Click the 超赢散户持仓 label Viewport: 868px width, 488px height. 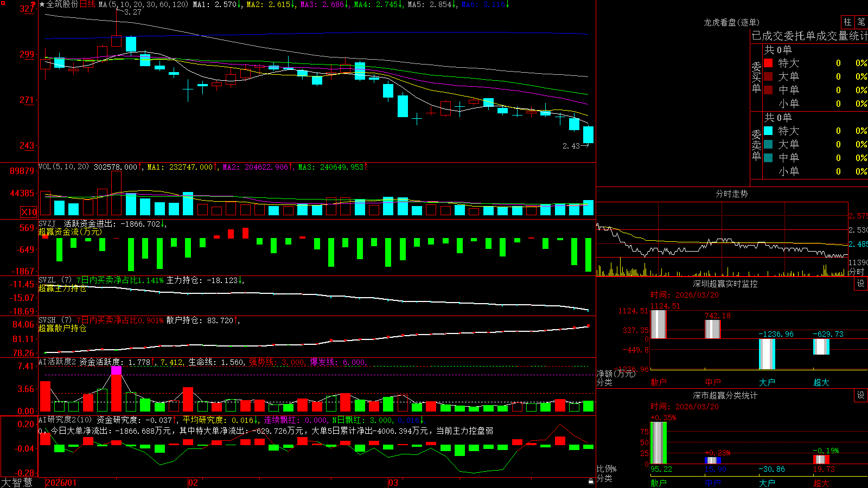62,328
